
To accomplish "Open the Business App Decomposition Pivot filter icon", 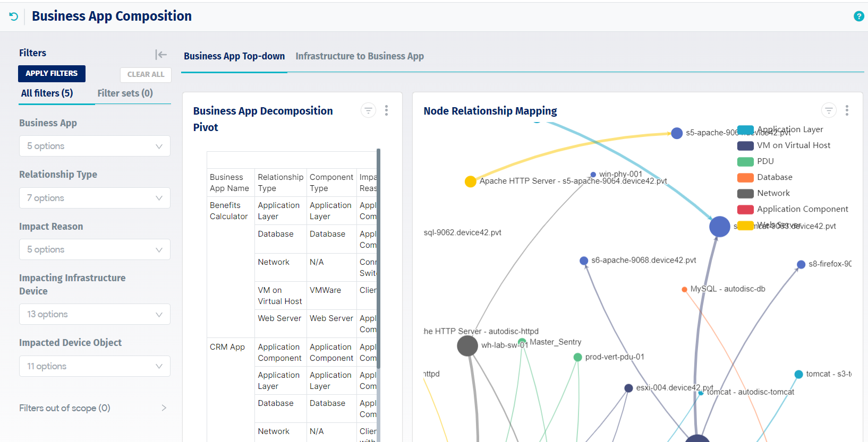I will pyautogui.click(x=368, y=110).
